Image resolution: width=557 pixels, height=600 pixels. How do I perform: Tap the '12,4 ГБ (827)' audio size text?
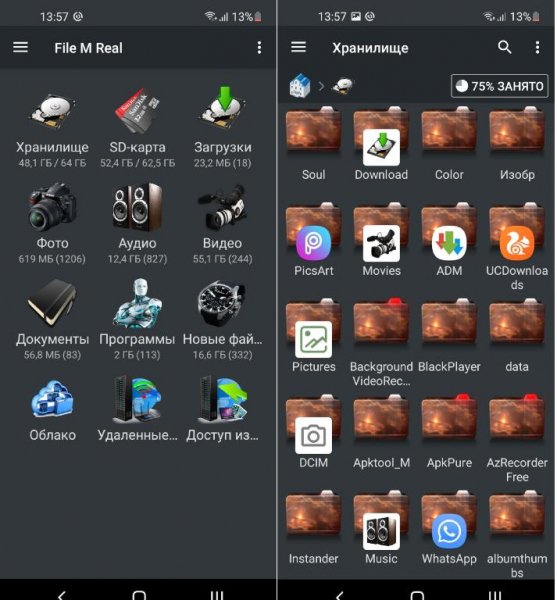pos(137,259)
